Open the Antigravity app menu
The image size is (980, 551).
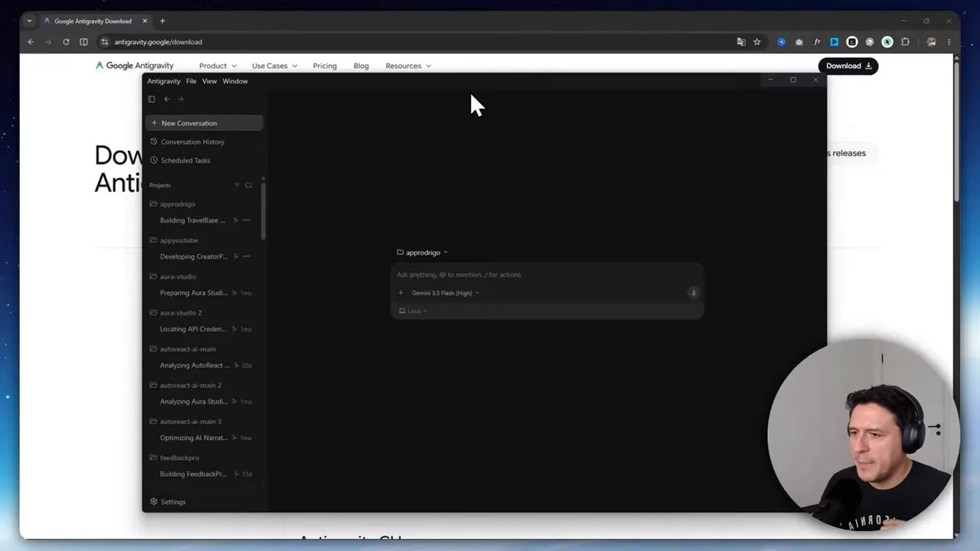tap(164, 81)
